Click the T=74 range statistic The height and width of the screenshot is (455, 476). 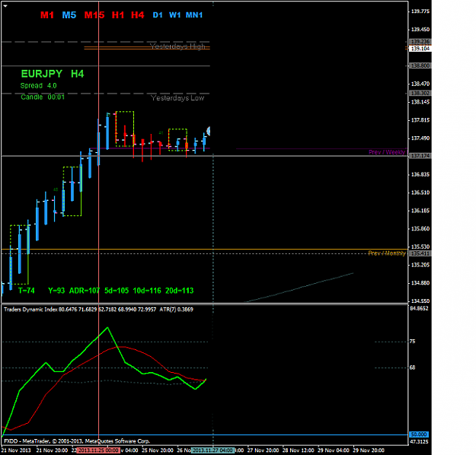pyautogui.click(x=27, y=291)
